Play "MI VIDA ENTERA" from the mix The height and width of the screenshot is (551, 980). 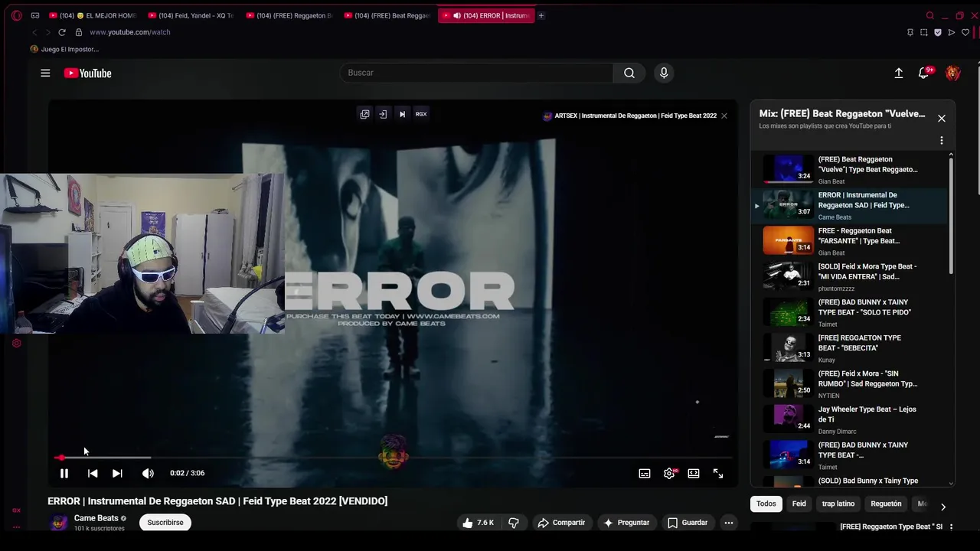tap(848, 276)
